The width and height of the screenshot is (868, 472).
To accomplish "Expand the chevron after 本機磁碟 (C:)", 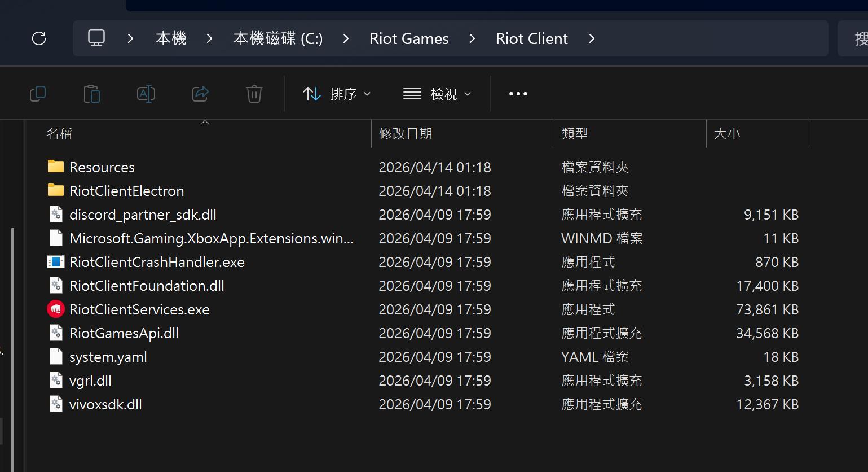I will 346,38.
